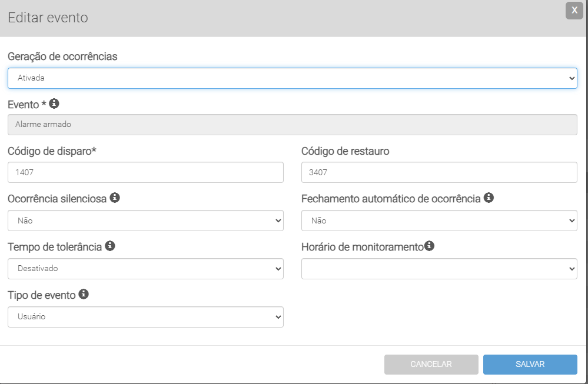The image size is (588, 384).
Task: Click the Código de disparo field with 1407
Action: click(x=145, y=172)
